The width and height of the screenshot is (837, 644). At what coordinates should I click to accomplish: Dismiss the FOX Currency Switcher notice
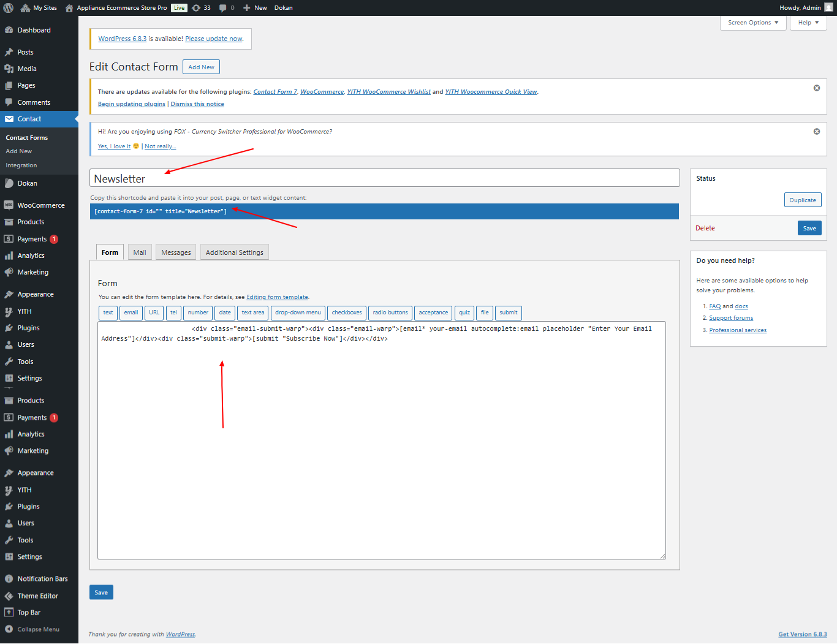coord(816,132)
